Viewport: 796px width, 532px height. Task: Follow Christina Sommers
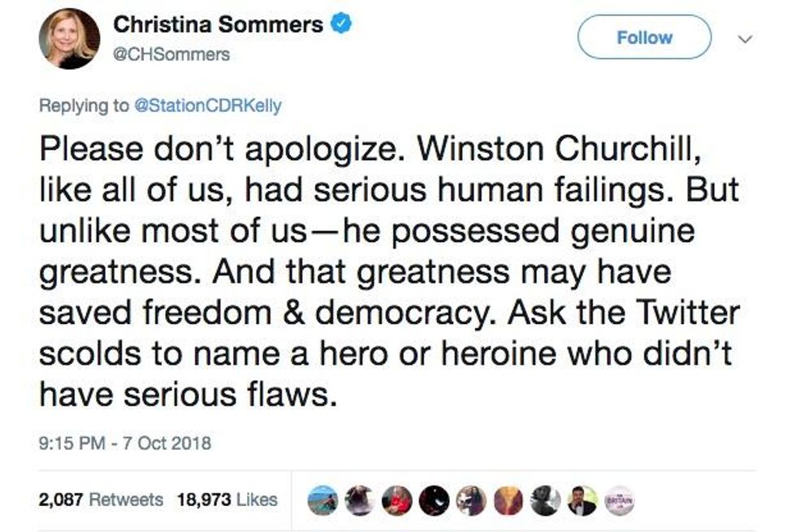[644, 37]
